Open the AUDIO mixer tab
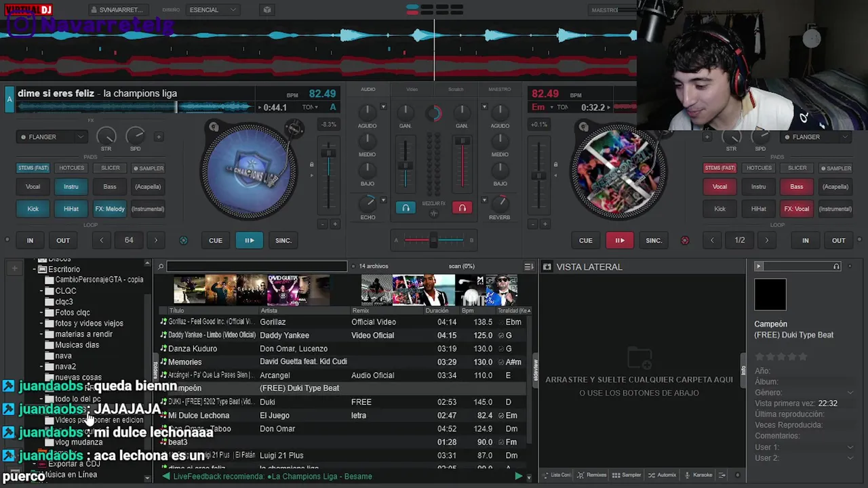 coord(368,89)
